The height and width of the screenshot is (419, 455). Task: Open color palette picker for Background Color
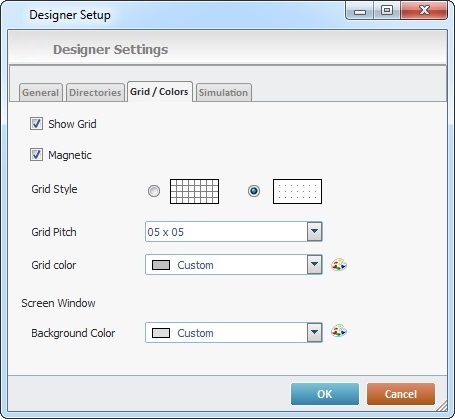point(339,331)
